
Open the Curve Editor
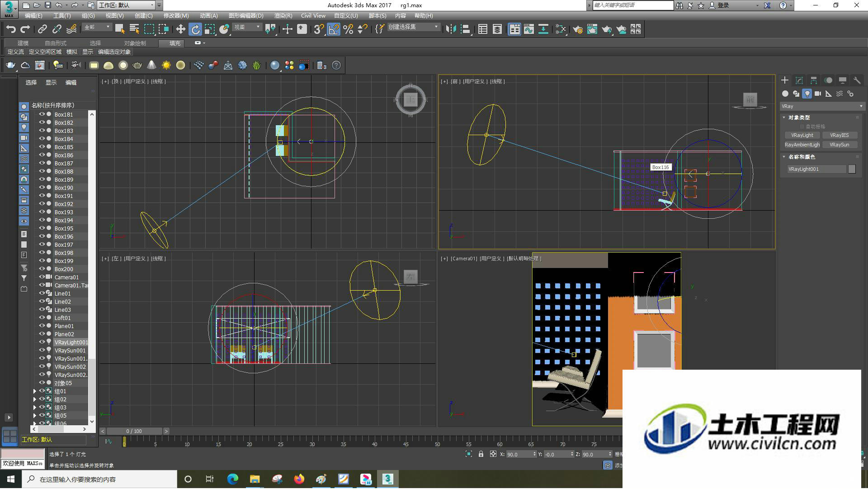point(529,29)
